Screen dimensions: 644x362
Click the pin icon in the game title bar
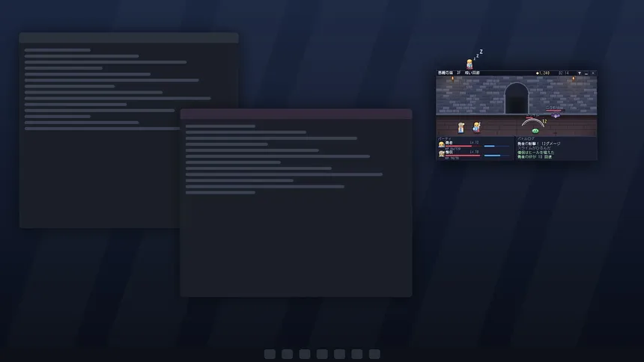pos(580,73)
